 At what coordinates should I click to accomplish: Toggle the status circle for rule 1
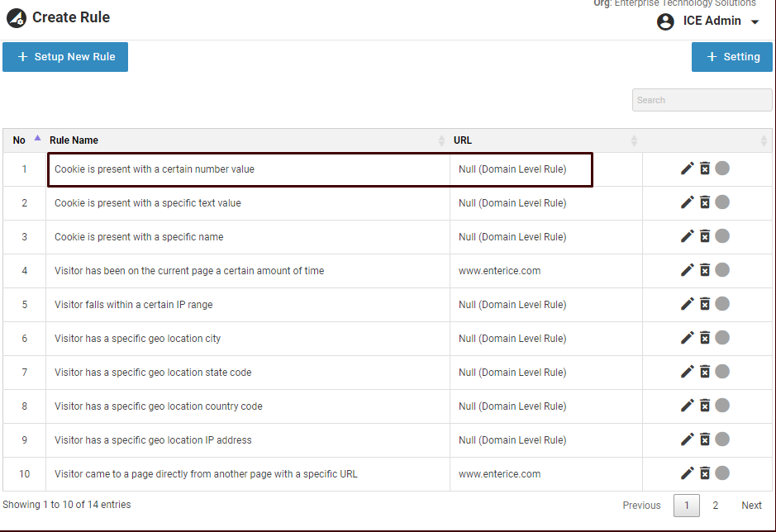pyautogui.click(x=722, y=169)
